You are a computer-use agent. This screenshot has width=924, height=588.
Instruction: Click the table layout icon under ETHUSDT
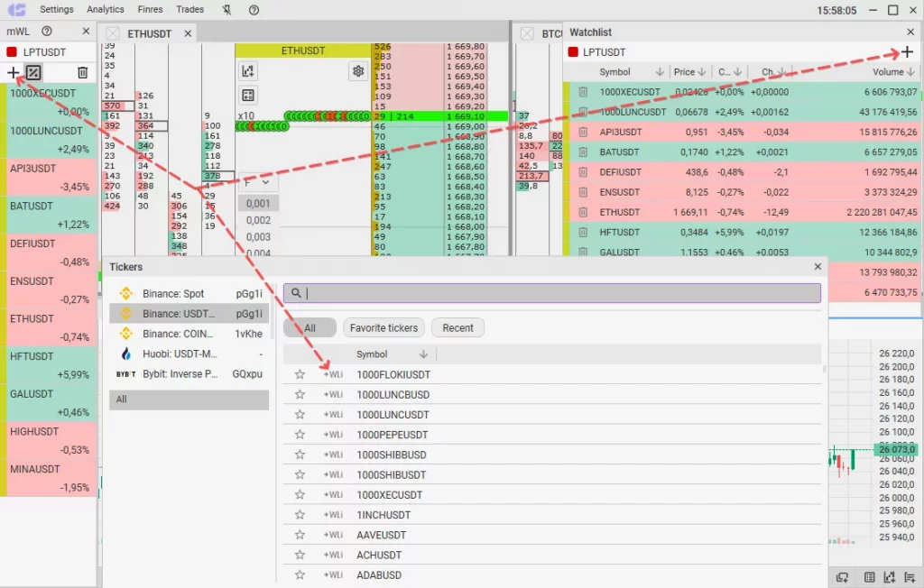point(248,96)
